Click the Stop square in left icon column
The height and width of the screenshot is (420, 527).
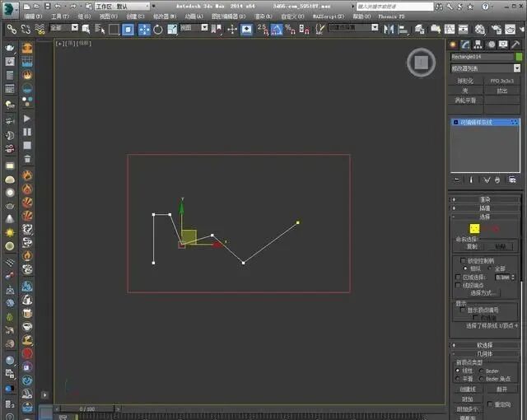(x=27, y=146)
